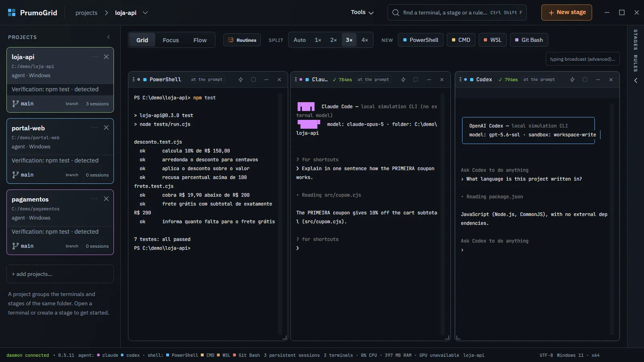
Task: Set split to 4x columns
Action: click(365, 40)
